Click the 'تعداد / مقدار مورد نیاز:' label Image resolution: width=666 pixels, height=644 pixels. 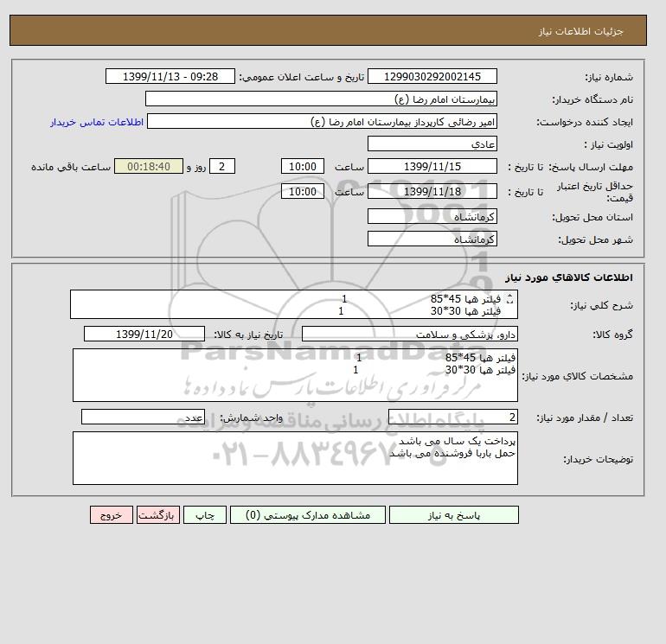tap(585, 418)
